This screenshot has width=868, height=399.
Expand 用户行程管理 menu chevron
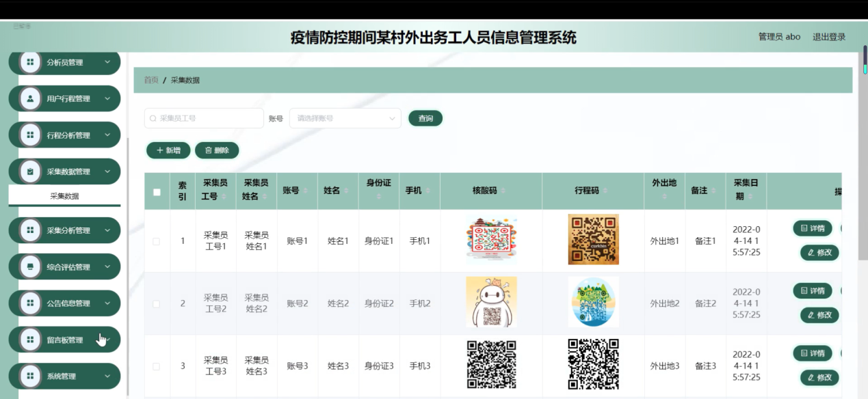coord(107,98)
